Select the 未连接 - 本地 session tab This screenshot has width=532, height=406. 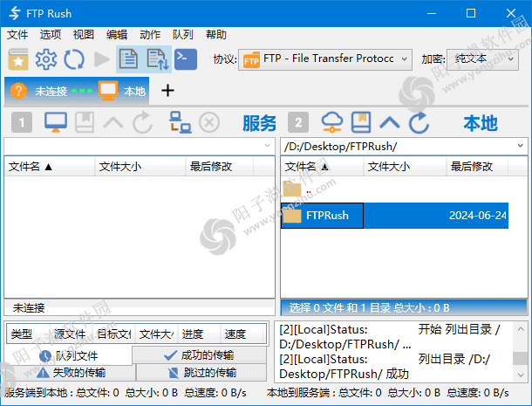[77, 91]
